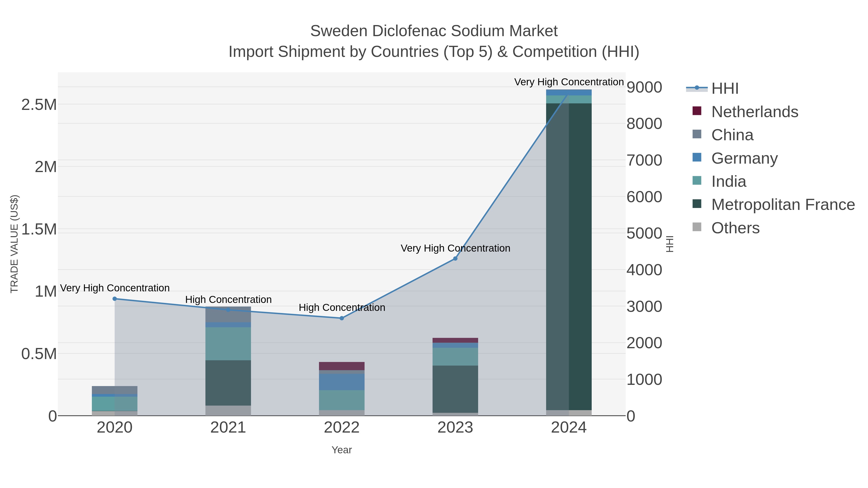Screen dimensions: 868x488
Task: Select the India segment in the 2020 bar
Action: point(115,404)
